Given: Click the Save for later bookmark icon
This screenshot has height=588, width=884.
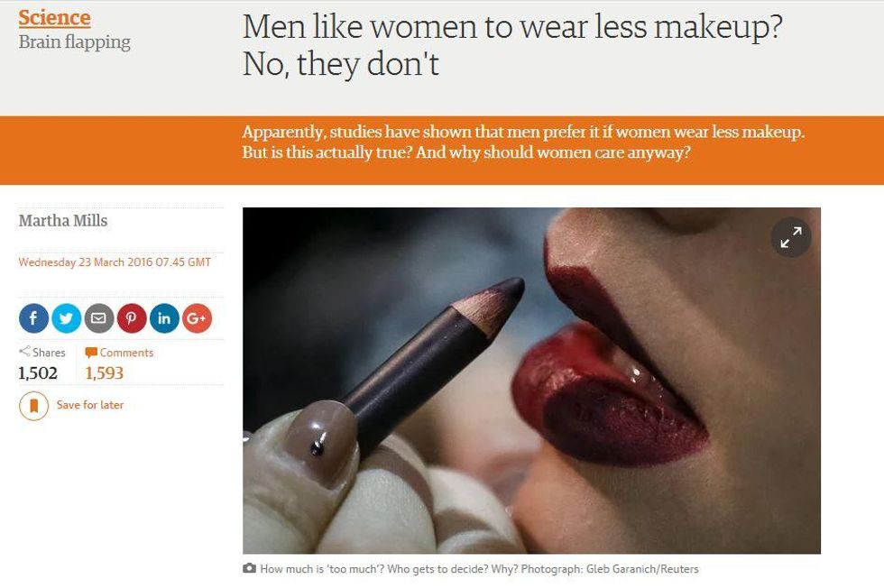Looking at the screenshot, I should (34, 406).
